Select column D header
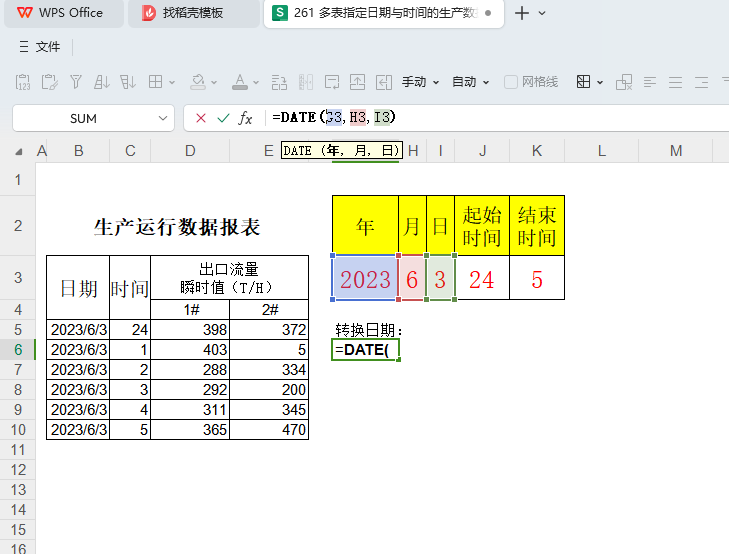The height and width of the screenshot is (554, 729). [190, 151]
